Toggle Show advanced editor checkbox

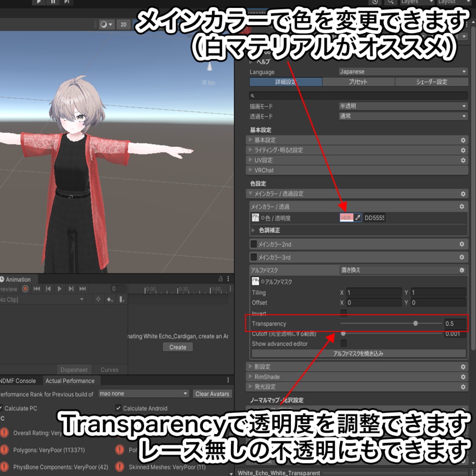tap(344, 344)
